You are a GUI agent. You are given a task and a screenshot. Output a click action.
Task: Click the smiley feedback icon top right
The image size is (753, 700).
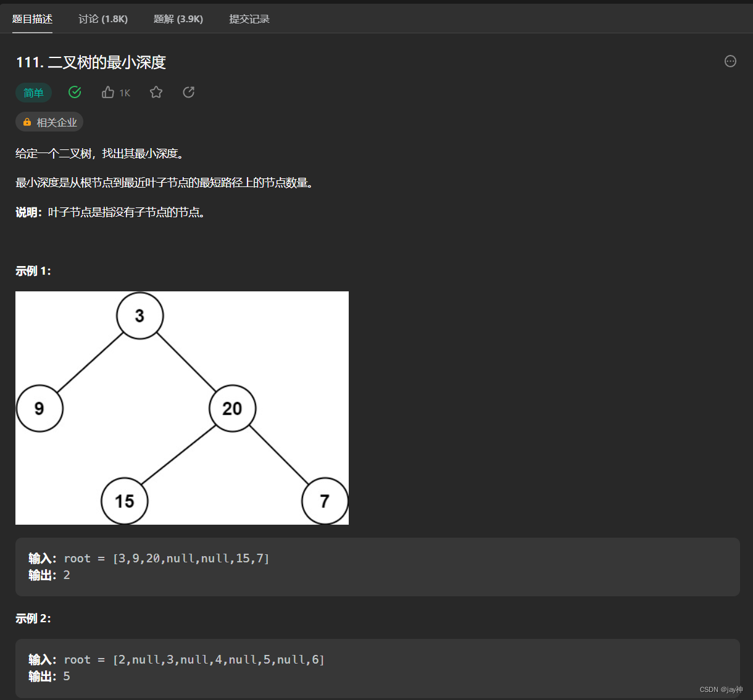coord(730,61)
